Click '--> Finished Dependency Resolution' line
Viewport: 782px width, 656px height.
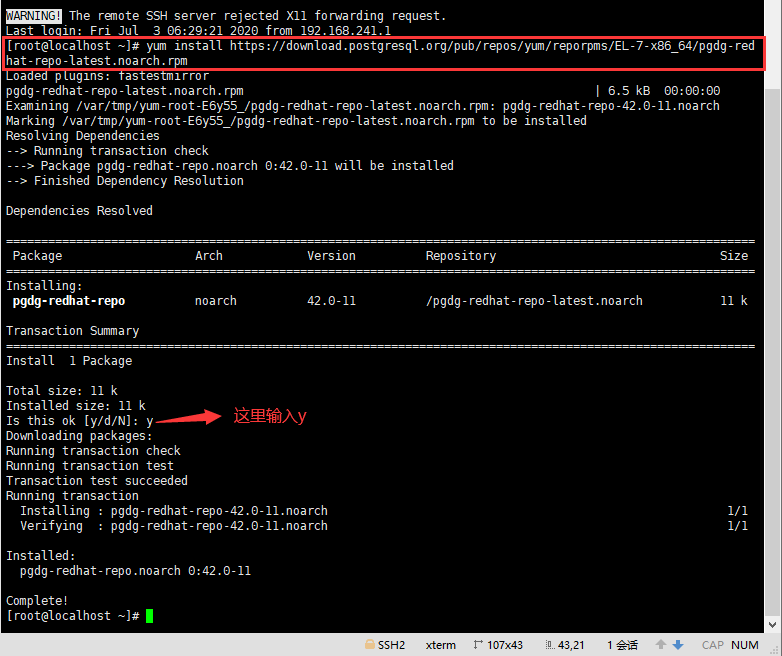pos(125,181)
